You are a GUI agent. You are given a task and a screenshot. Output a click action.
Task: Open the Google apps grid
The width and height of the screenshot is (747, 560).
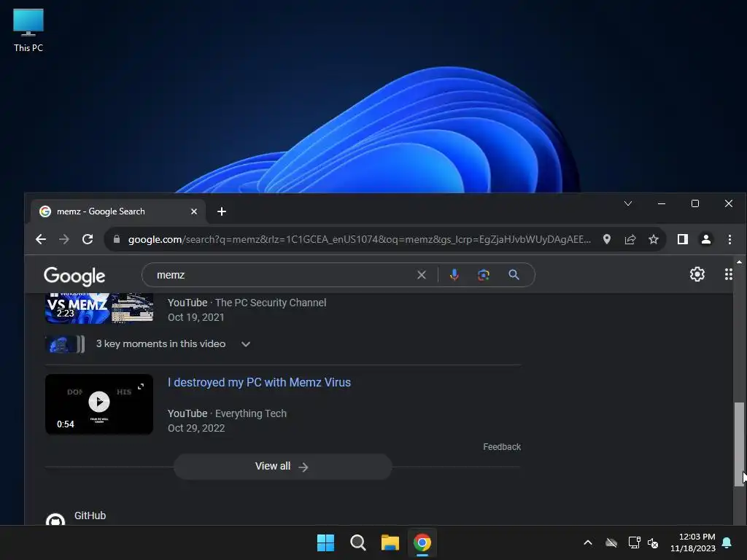(729, 274)
